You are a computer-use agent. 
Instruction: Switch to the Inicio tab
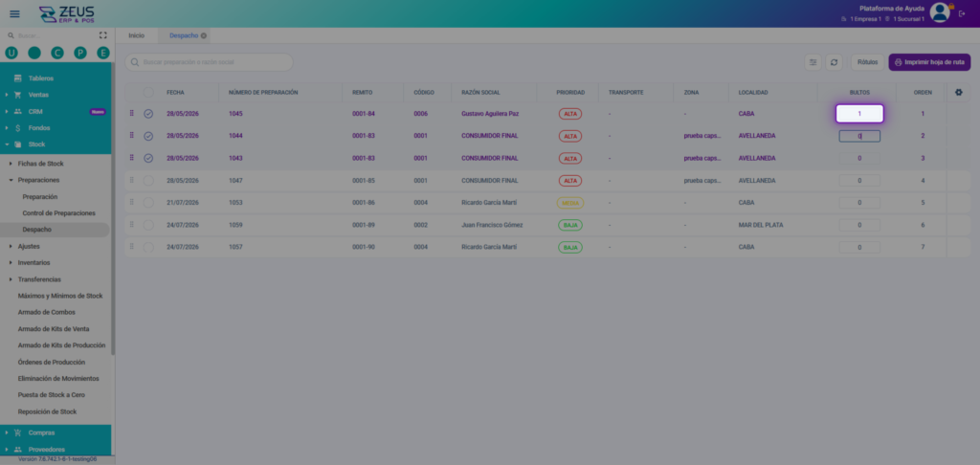[136, 35]
